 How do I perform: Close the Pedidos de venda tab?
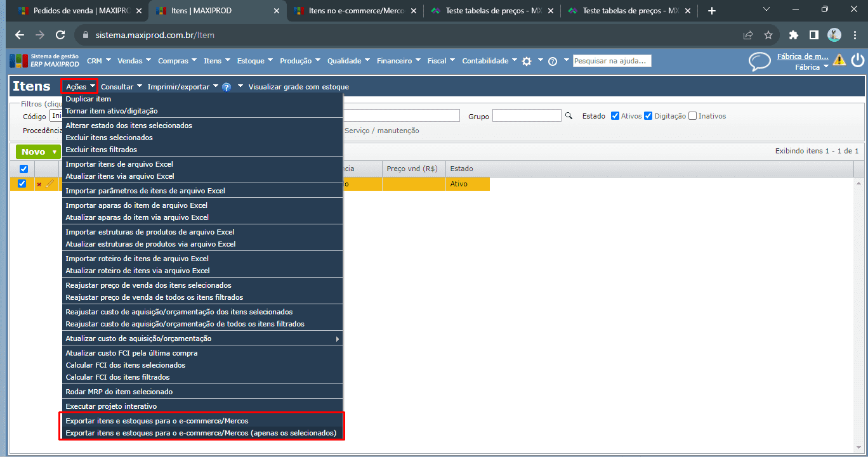coord(139,11)
